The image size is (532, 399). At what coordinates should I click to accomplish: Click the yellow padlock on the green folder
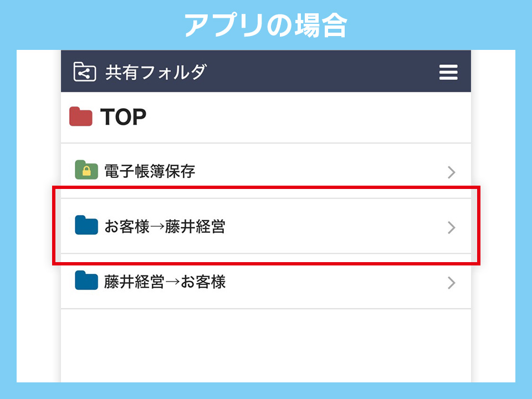coord(86,172)
